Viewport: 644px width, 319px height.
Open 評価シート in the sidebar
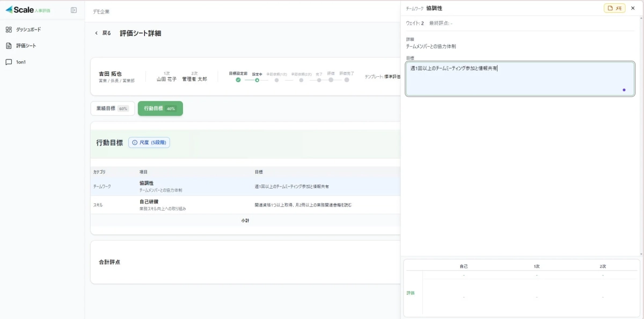click(26, 46)
